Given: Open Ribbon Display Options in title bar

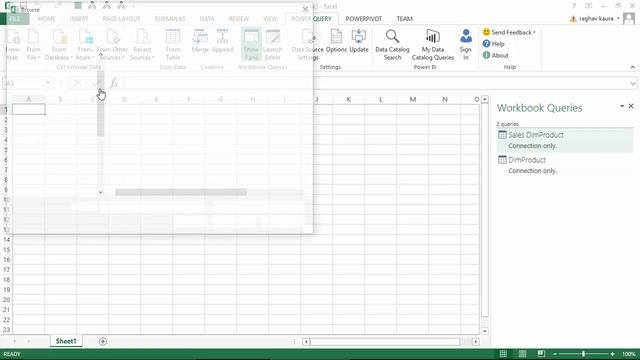Looking at the screenshot, I should point(589,6).
